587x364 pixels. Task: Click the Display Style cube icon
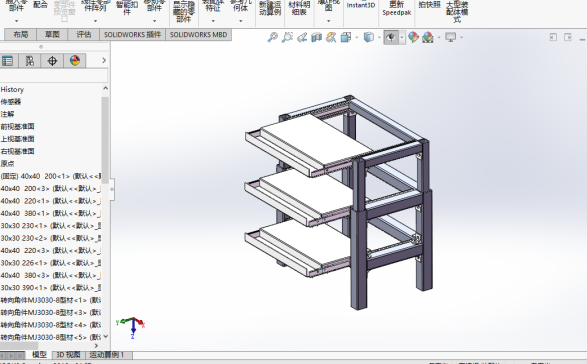369,37
